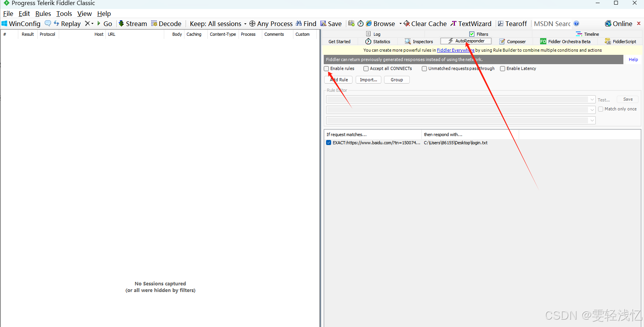Open the Edit menu
Image resolution: width=644 pixels, height=327 pixels.
[24, 14]
